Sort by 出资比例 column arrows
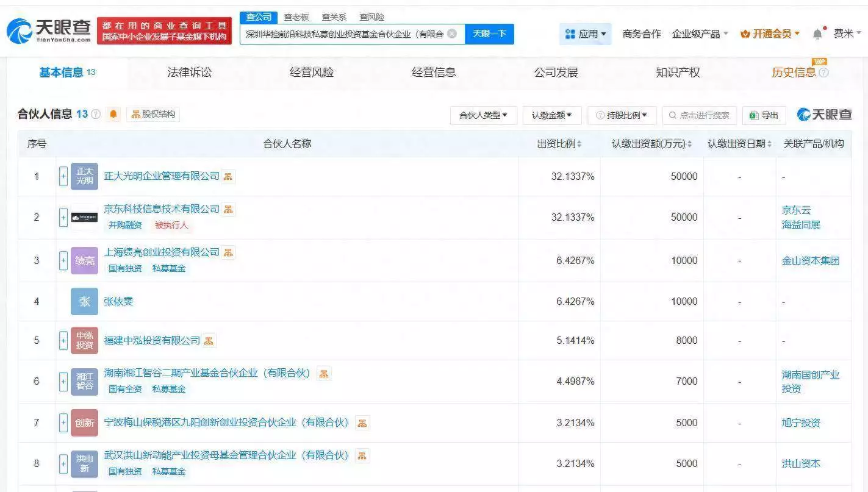The width and height of the screenshot is (868, 492). [579, 144]
